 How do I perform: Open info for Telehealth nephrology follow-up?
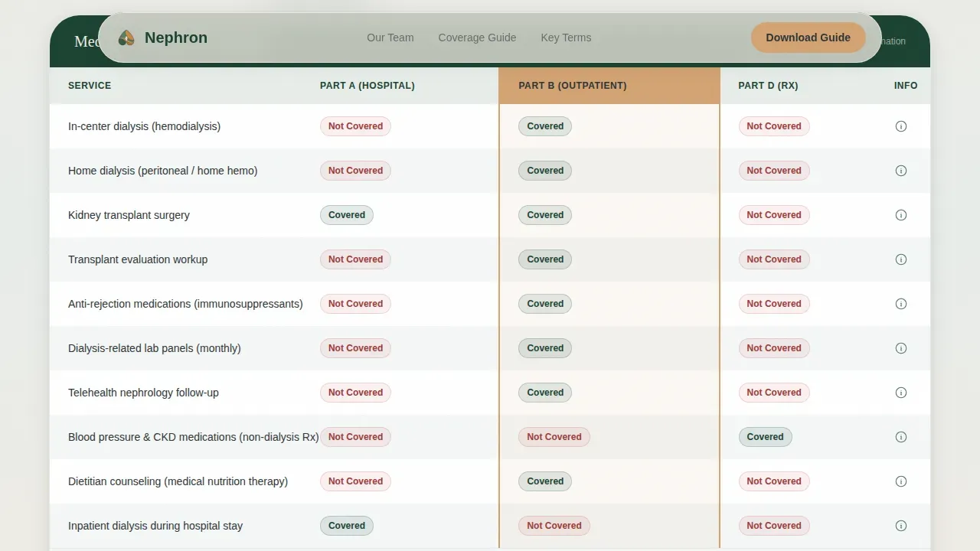coord(901,393)
